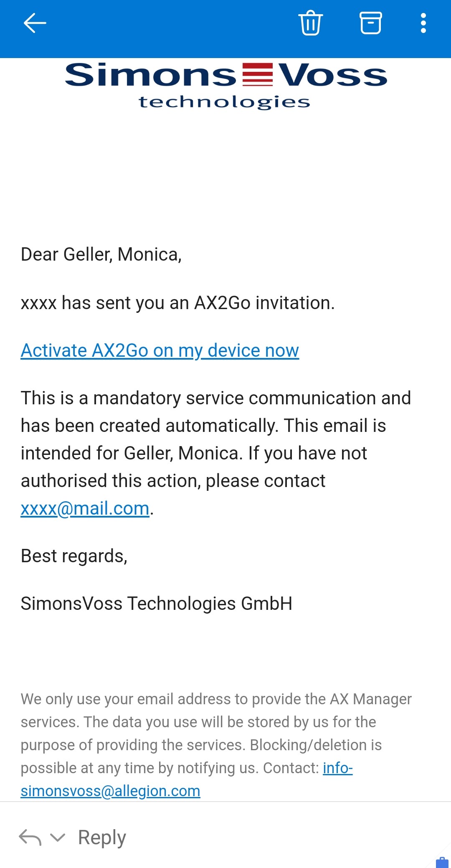Image resolution: width=451 pixels, height=868 pixels.
Task: Click the AX2Go invitation sentence
Action: pos(177,303)
